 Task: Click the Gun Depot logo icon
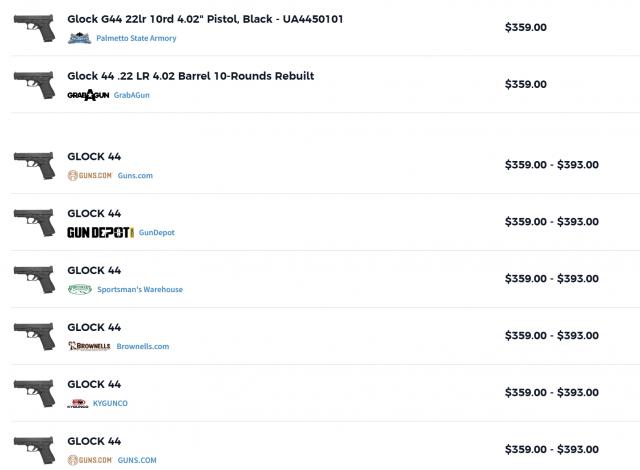(100, 232)
